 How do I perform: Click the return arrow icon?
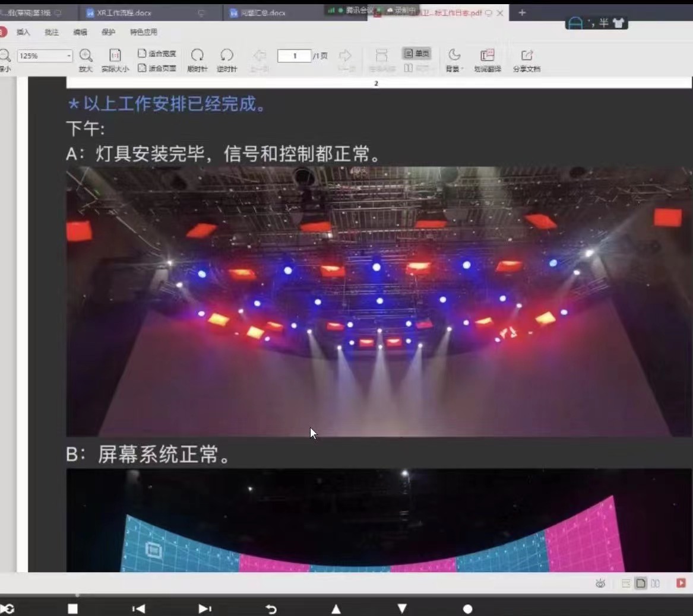271,609
